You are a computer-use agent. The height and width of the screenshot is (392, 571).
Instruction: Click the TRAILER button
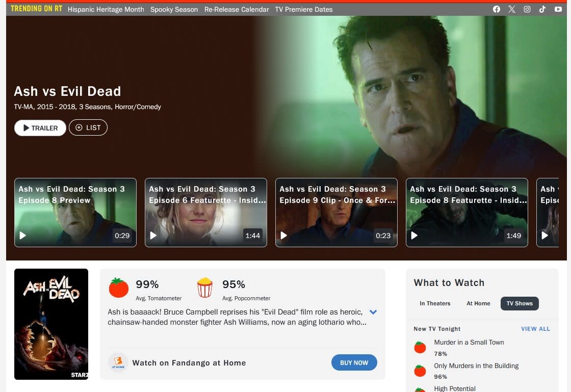[40, 128]
